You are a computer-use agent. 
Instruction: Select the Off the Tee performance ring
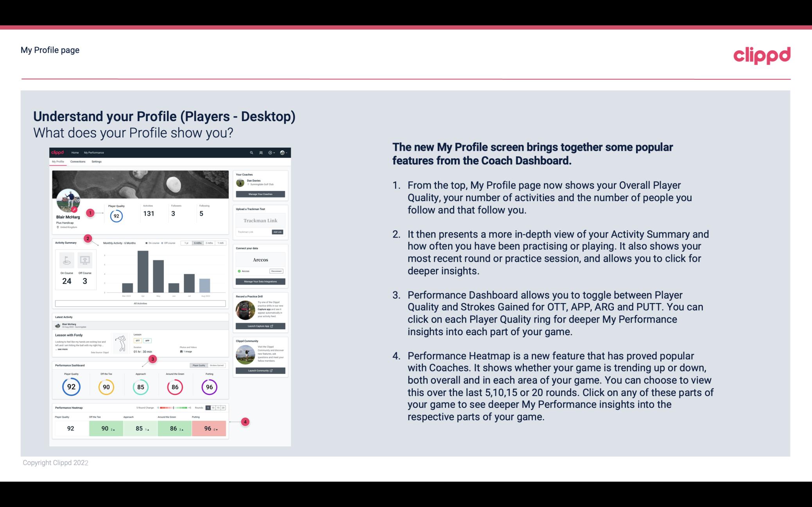pos(105,387)
